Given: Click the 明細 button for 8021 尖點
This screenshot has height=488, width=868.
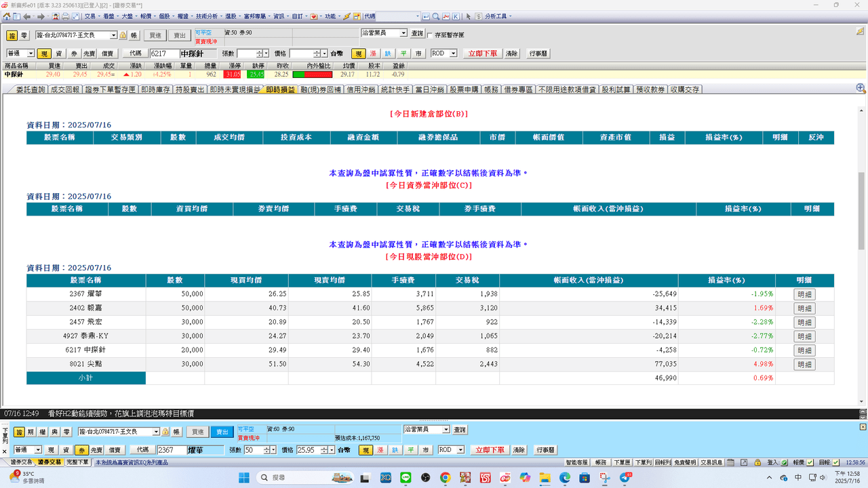Looking at the screenshot, I should tap(805, 364).
